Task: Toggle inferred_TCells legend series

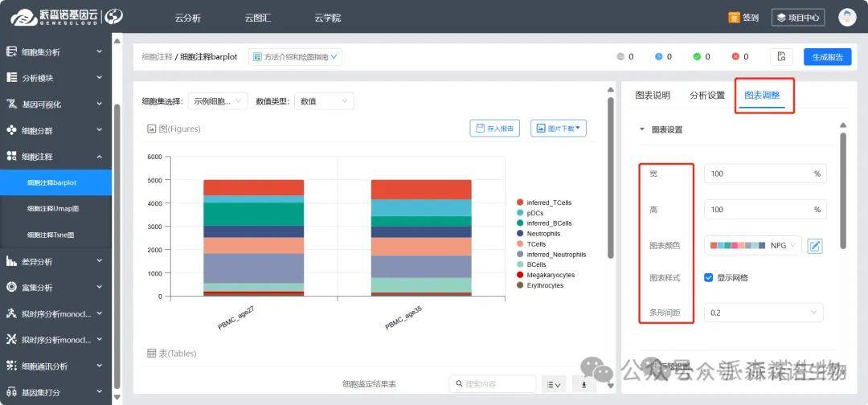Action: pyautogui.click(x=549, y=202)
